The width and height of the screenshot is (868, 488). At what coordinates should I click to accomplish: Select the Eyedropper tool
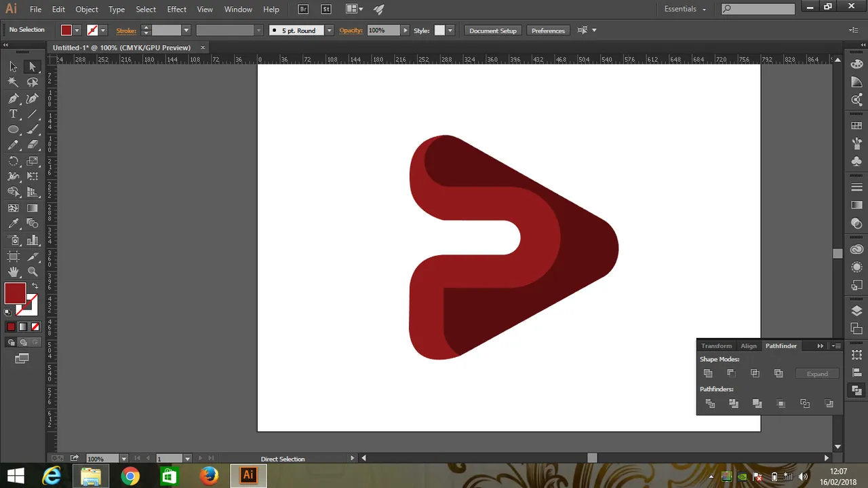pos(13,224)
